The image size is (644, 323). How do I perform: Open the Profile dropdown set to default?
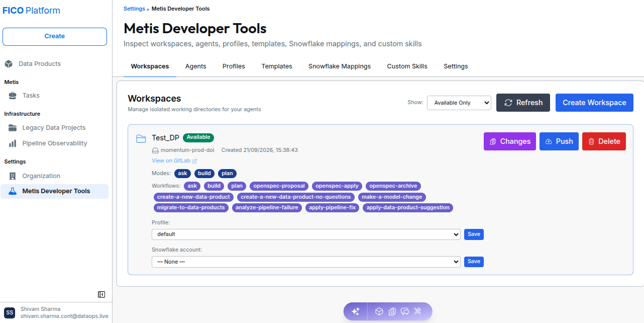(x=306, y=234)
